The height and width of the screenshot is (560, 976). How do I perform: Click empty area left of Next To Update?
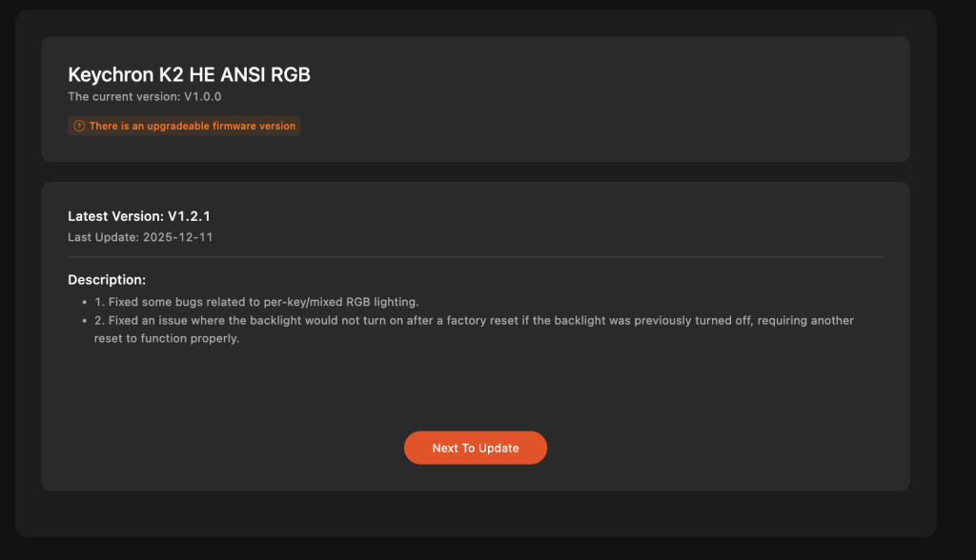pyautogui.click(x=238, y=448)
